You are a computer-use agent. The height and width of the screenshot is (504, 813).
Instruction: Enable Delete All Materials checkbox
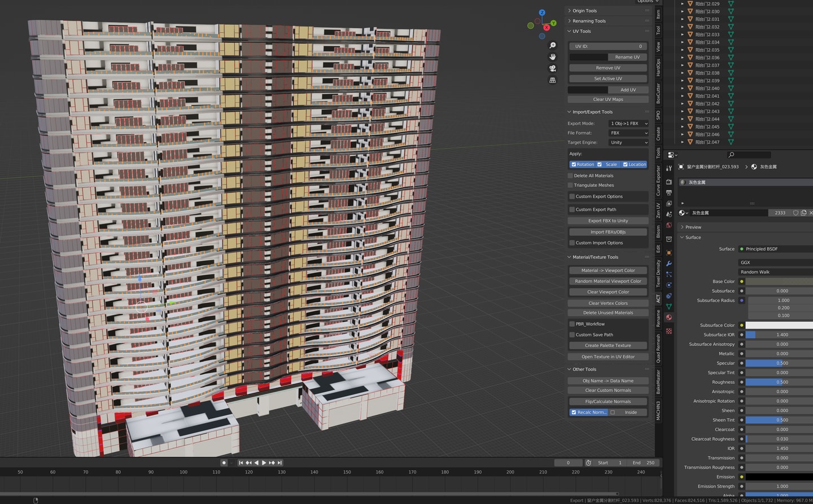pyautogui.click(x=570, y=176)
